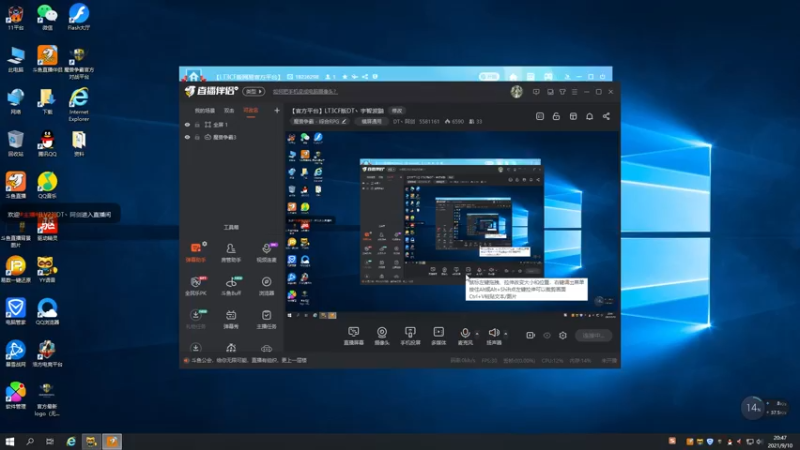Open the 主播任务 streamer tasks tool
800x450 pixels.
click(266, 319)
